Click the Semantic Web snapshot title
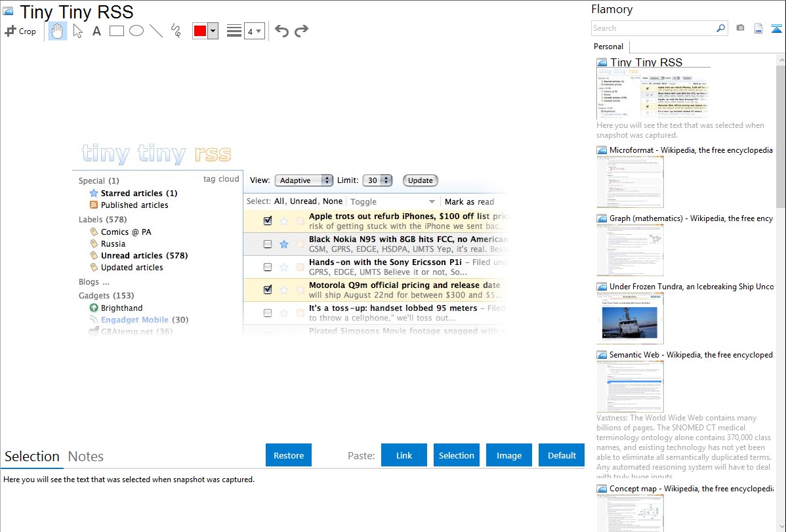Screen dimensions: 786x532 (691, 354)
